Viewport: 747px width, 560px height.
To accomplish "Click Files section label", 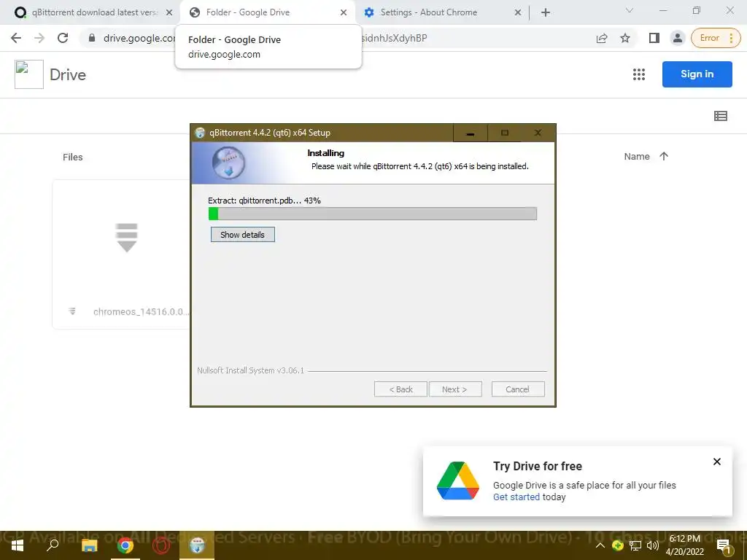I will pyautogui.click(x=72, y=157).
